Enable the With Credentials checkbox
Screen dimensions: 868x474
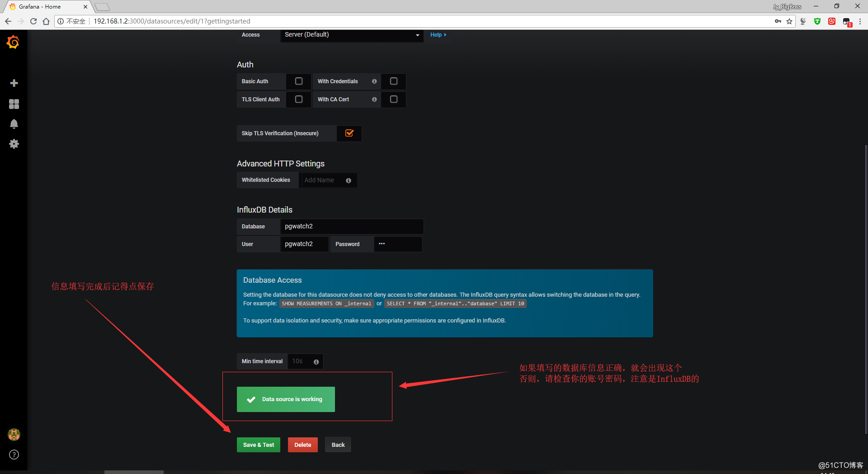click(394, 81)
